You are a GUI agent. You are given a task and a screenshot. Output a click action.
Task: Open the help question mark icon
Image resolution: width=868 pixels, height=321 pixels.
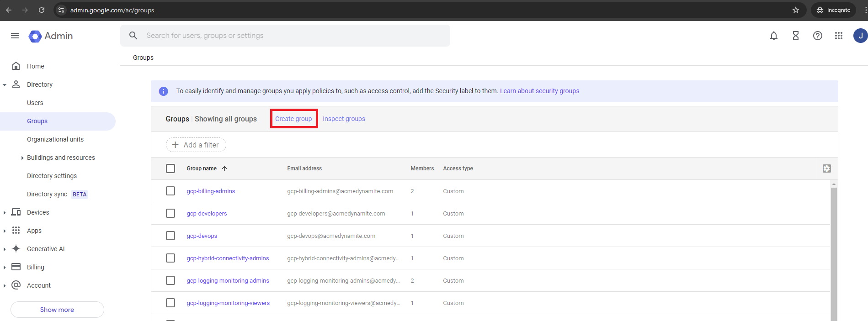pos(817,36)
